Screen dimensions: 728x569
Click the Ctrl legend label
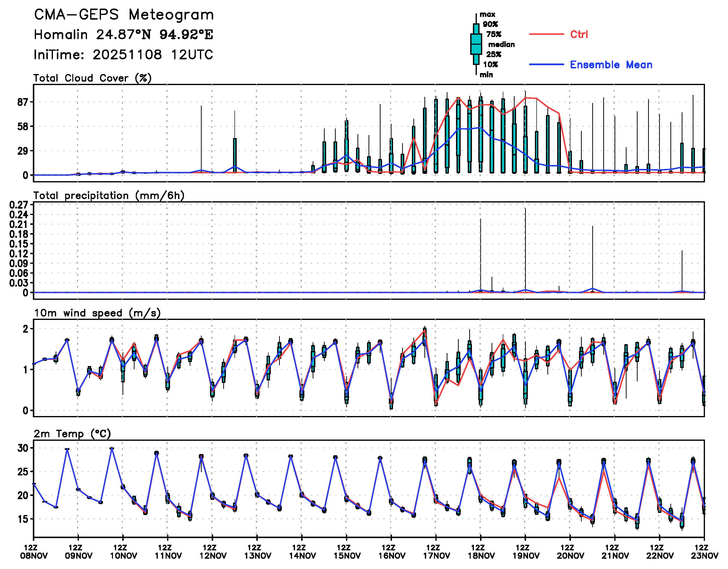[579, 34]
